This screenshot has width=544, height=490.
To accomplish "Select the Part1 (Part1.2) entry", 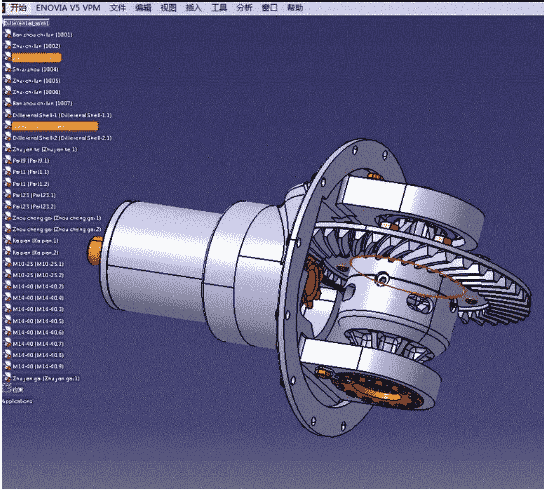I will coord(31,184).
